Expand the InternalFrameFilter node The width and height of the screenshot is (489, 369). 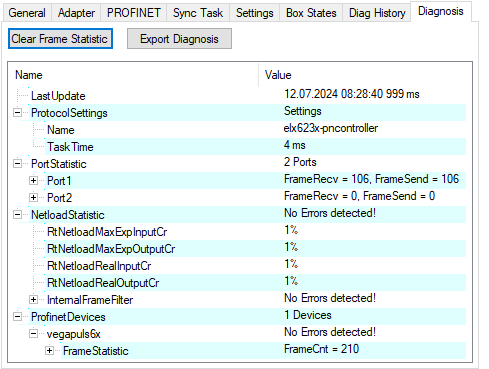pyautogui.click(x=33, y=300)
